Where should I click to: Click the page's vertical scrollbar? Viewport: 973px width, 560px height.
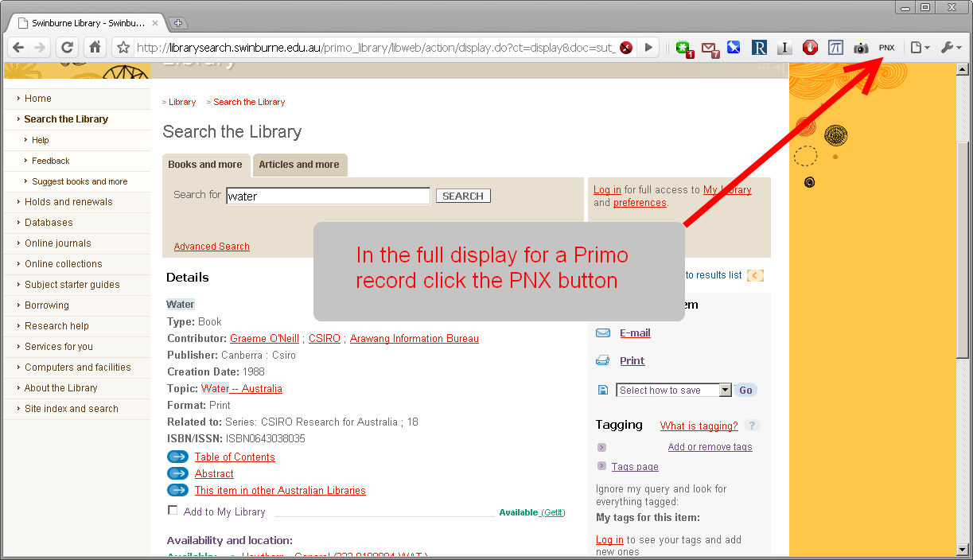pyautogui.click(x=962, y=310)
